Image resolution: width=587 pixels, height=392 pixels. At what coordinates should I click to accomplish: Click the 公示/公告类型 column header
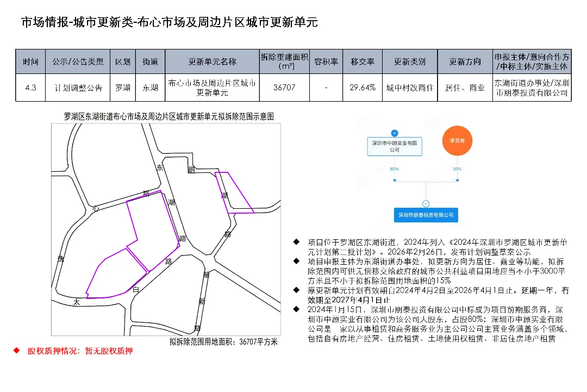(x=78, y=61)
